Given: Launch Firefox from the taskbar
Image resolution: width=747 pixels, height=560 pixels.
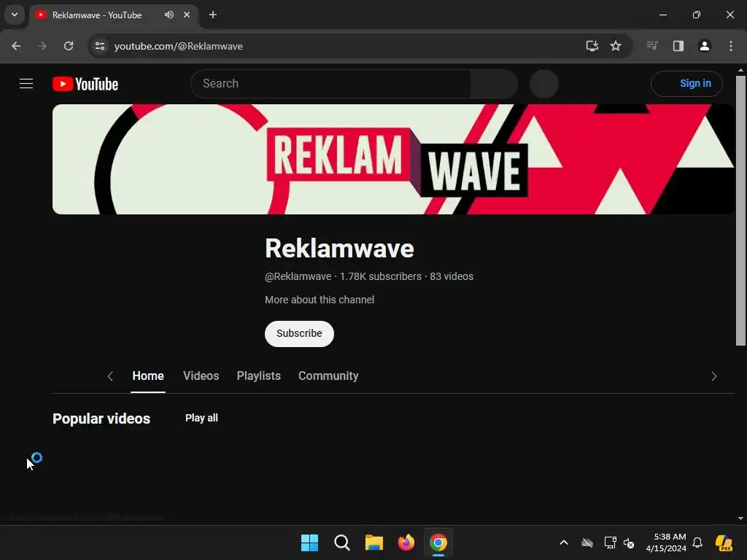Looking at the screenshot, I should pos(406,542).
